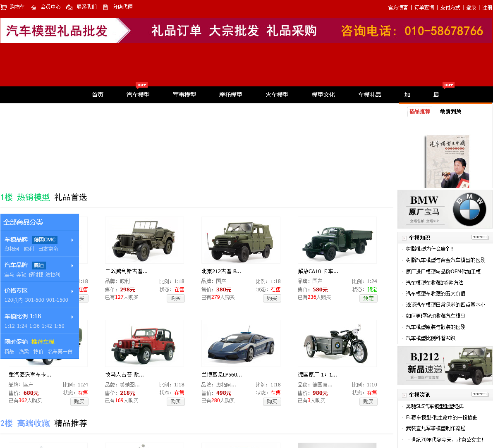Click 购买 for 北京212吉普
This screenshot has width=493, height=448.
pos(272,298)
